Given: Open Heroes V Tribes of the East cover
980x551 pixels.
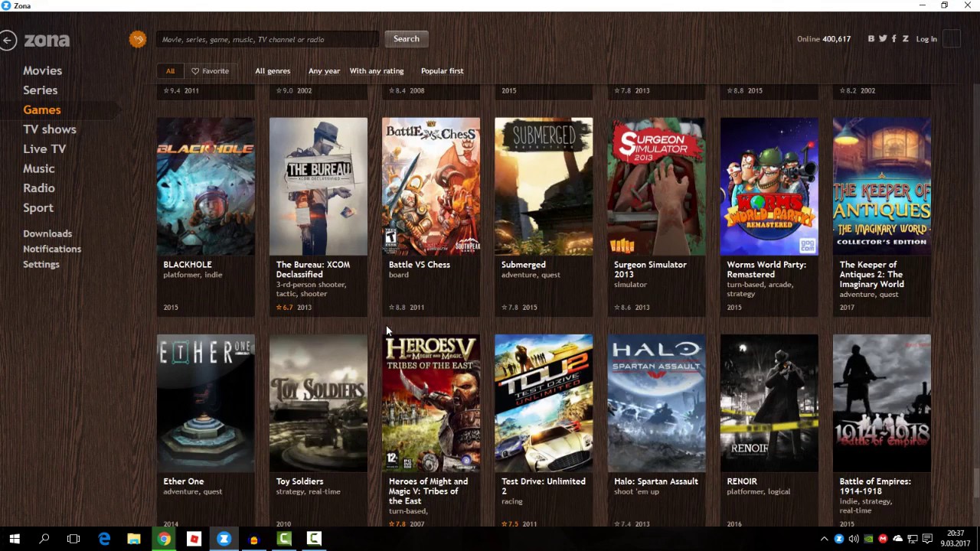Looking at the screenshot, I should (x=431, y=403).
